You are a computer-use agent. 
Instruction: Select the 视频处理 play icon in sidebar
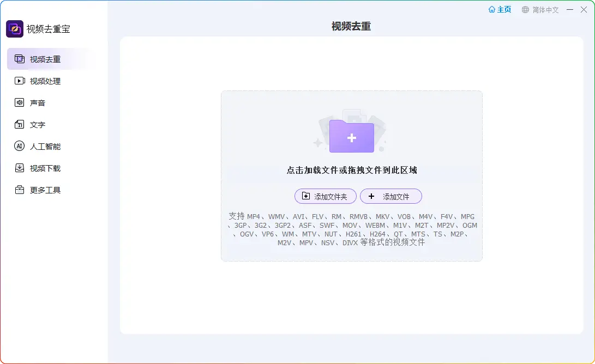[20, 81]
